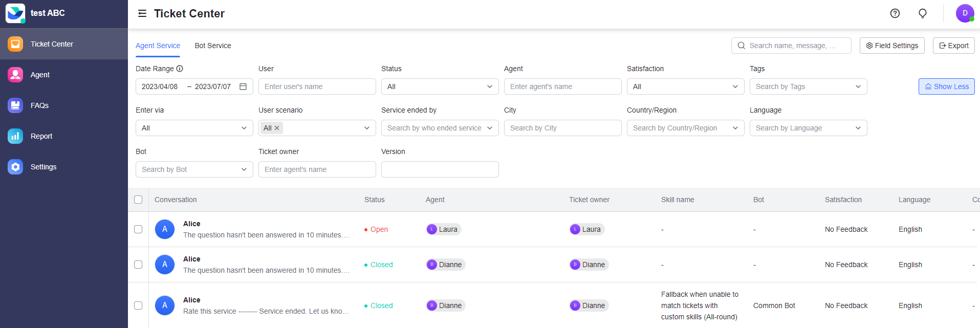The width and height of the screenshot is (980, 328).
Task: Open Report in the sidebar menu
Action: pyautogui.click(x=64, y=136)
